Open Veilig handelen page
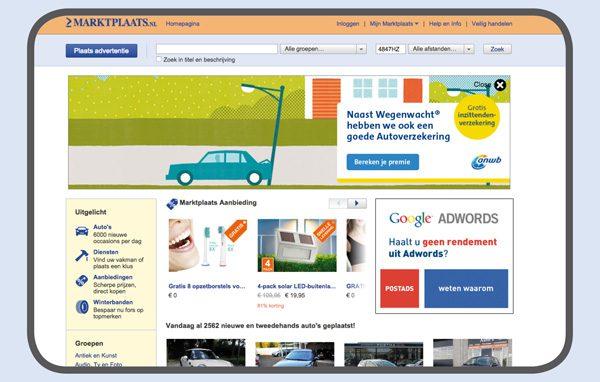This screenshot has height=382, width=600. tap(492, 24)
